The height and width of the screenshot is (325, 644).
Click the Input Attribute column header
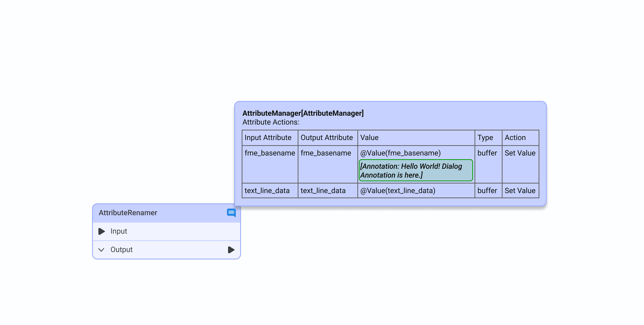point(268,138)
